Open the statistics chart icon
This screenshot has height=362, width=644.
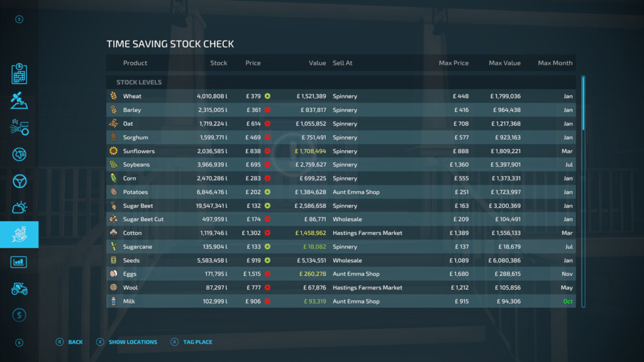pyautogui.click(x=19, y=262)
